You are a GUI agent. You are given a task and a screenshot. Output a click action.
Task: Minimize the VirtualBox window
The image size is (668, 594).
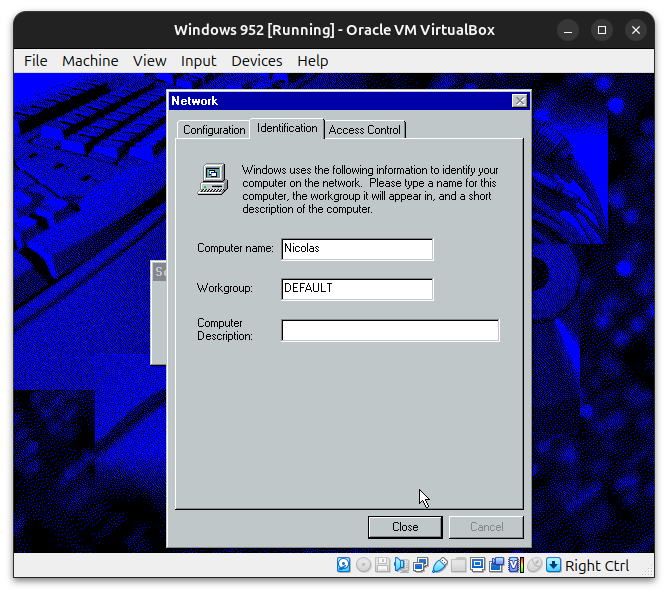tap(568, 30)
